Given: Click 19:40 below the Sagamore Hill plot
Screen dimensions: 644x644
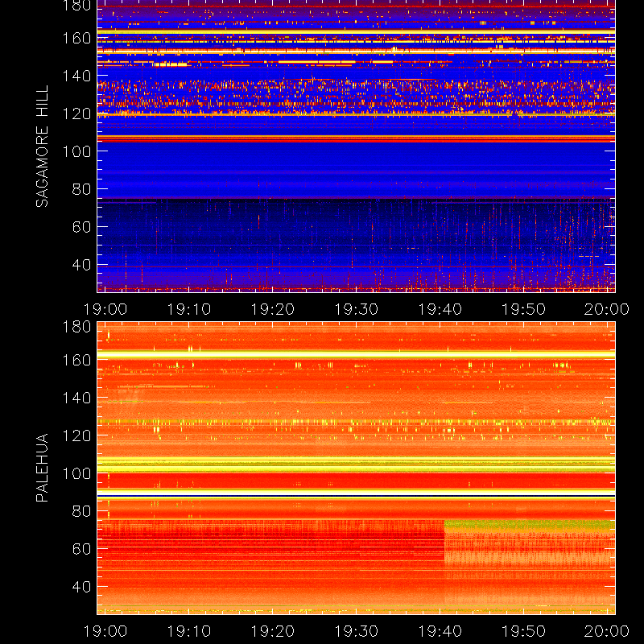Looking at the screenshot, I should (x=440, y=309).
